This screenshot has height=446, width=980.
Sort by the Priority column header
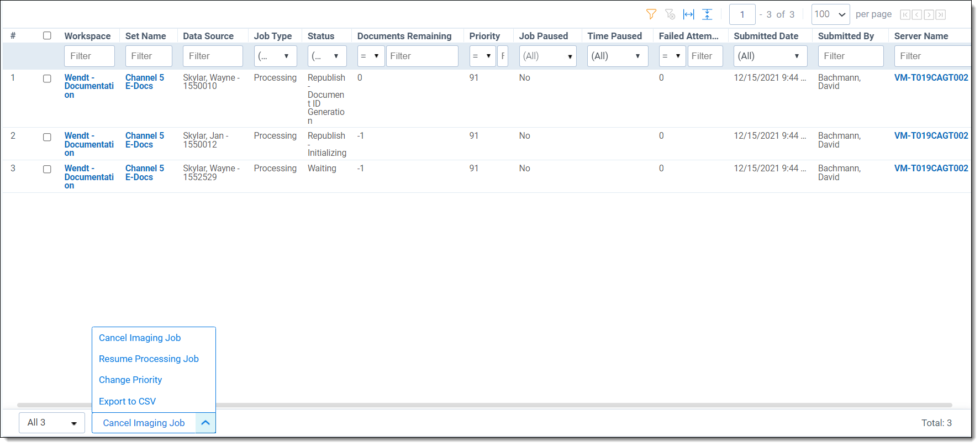point(484,36)
